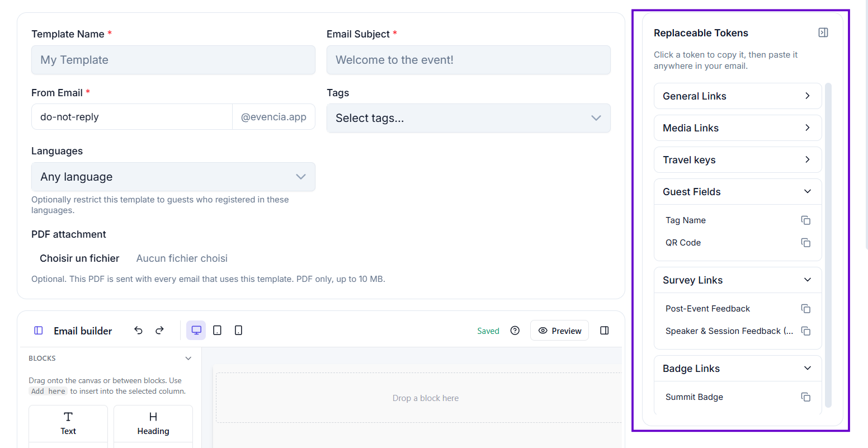Undo the last email builder change
Image resolution: width=868 pixels, height=448 pixels.
coord(138,331)
